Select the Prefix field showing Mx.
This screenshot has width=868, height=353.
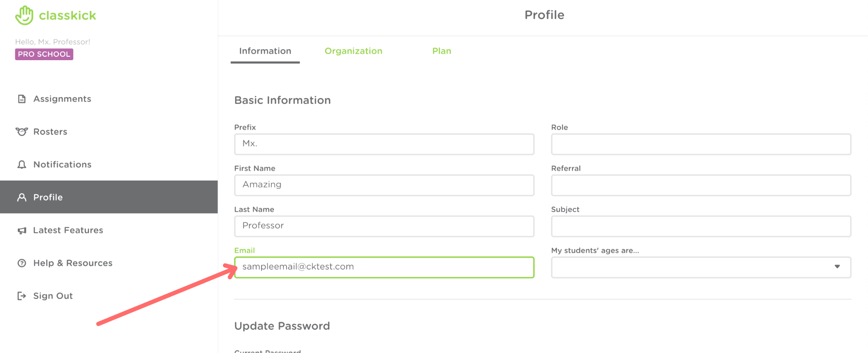[x=384, y=144]
